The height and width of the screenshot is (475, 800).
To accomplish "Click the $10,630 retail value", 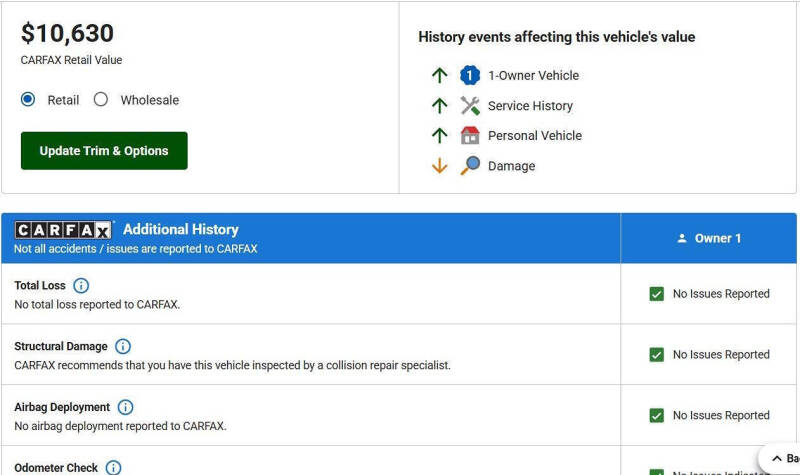I will click(67, 33).
